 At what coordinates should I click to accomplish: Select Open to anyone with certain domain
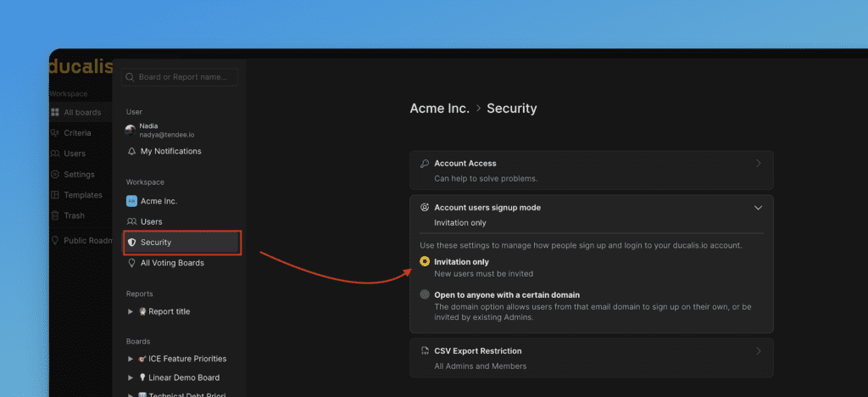[x=424, y=295]
